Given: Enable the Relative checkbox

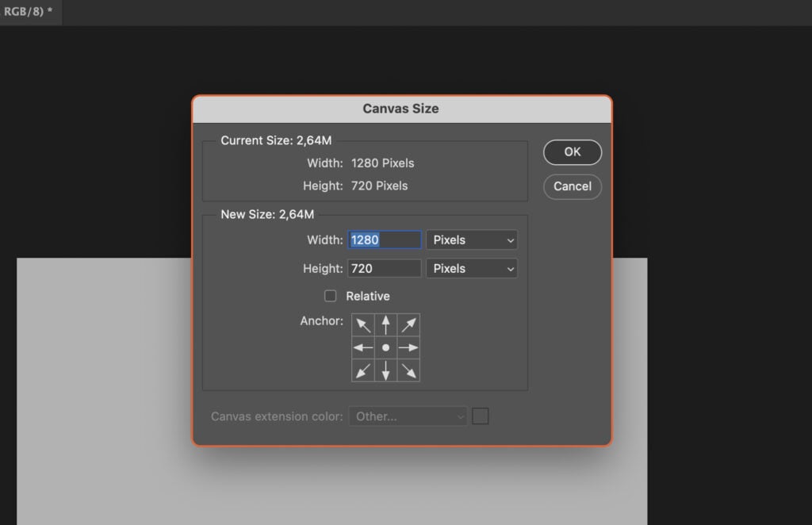Looking at the screenshot, I should 331,296.
